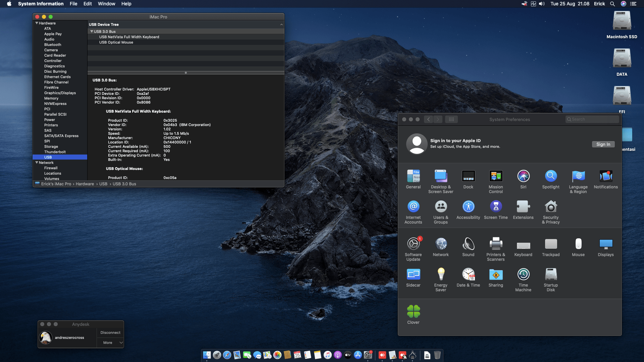This screenshot has height=362, width=644.
Task: Open the Clover preference pane
Action: pos(413,315)
